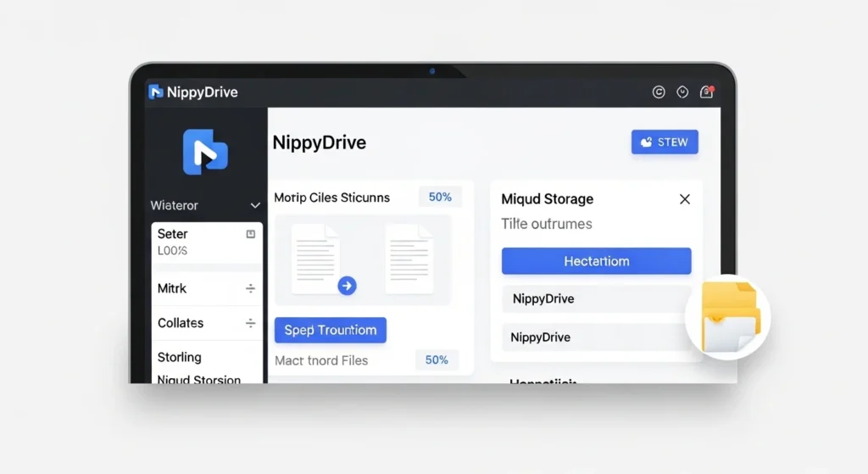Screen dimensions: 868x474
Task: Click the yellow folder icon
Action: click(x=730, y=316)
